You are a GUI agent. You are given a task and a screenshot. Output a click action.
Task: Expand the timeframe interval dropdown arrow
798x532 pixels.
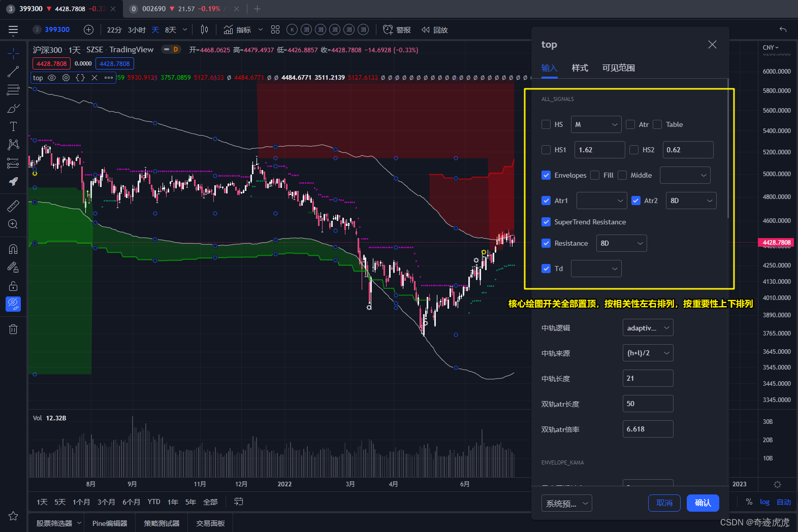pyautogui.click(x=185, y=30)
